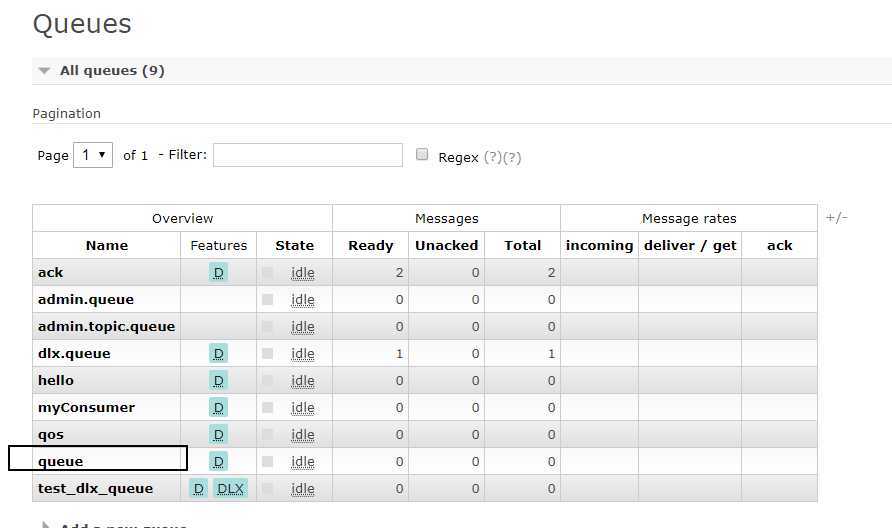892x528 pixels.
Task: Open the dlx.queue queue link
Action: point(74,353)
